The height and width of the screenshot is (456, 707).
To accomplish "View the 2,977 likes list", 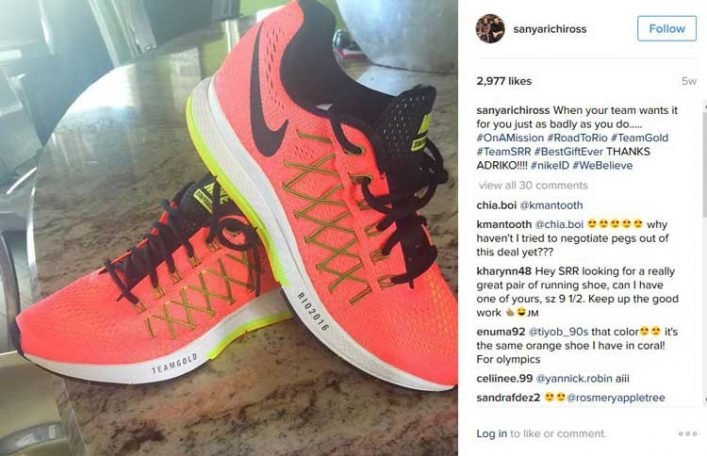I will pos(504,81).
